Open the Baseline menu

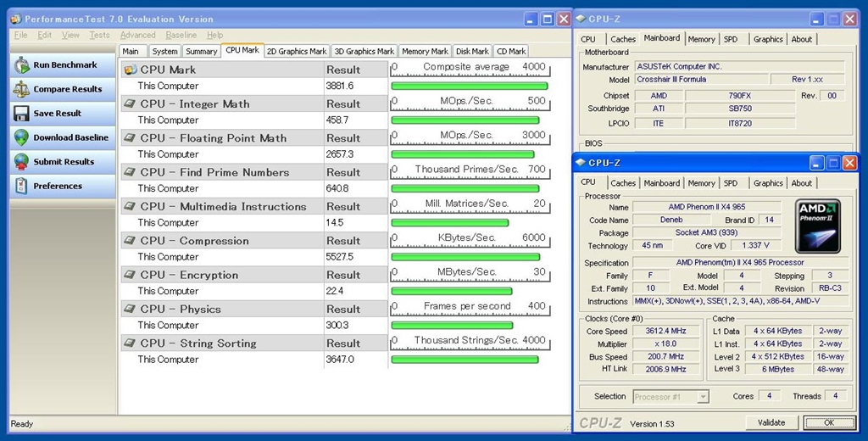pos(181,35)
